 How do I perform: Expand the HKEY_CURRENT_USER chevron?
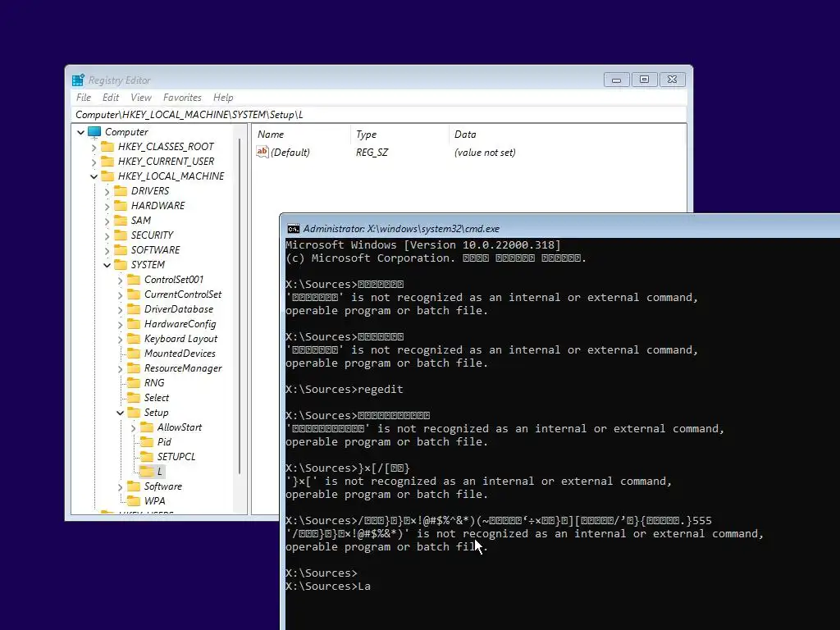(x=94, y=162)
